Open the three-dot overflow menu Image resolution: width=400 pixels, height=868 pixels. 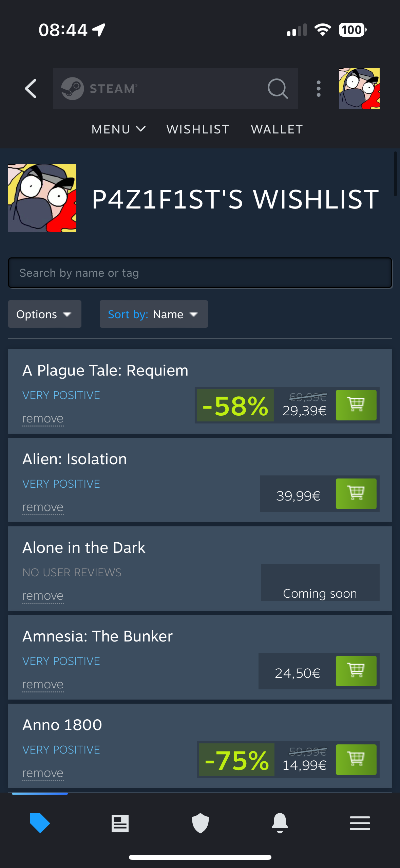pos(318,89)
